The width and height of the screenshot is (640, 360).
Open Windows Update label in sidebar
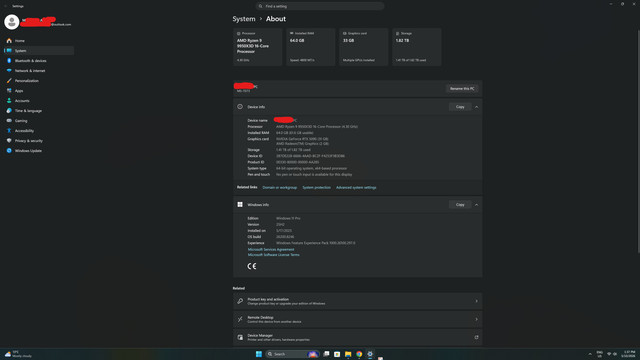coord(28,151)
